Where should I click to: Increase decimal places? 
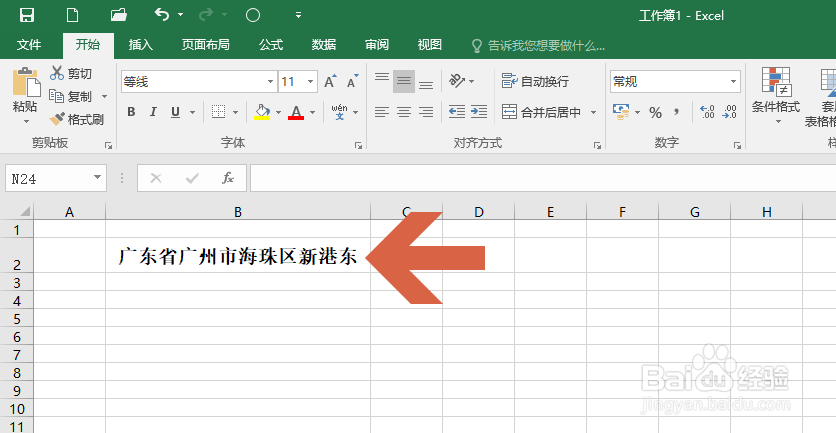coord(707,112)
